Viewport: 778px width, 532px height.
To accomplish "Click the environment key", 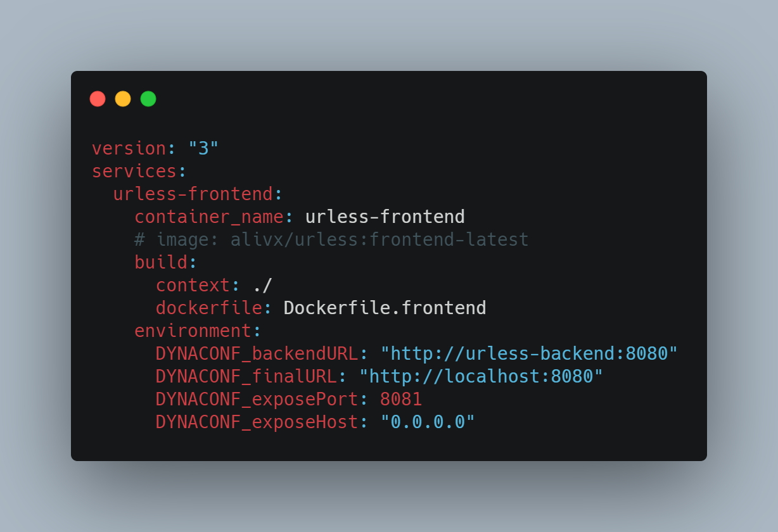I will point(193,331).
